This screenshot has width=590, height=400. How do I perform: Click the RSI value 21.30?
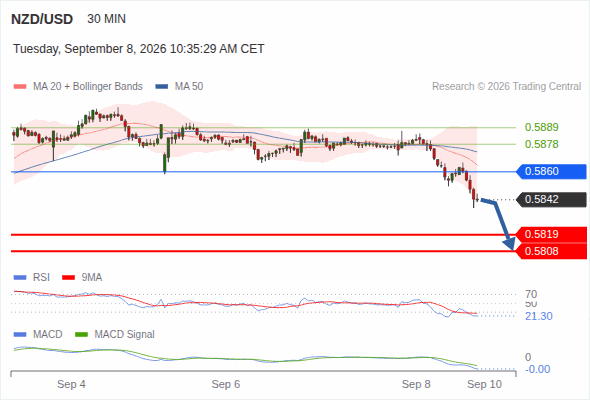[539, 316]
